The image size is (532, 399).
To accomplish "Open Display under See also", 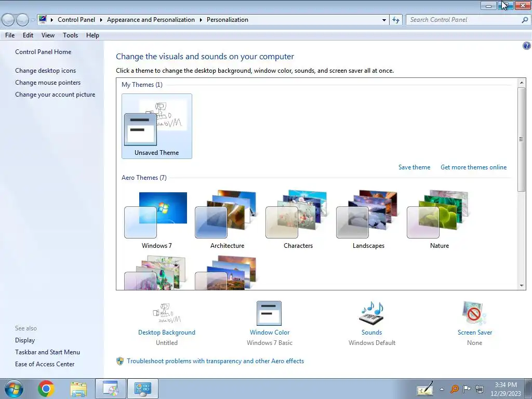I will 25,340.
